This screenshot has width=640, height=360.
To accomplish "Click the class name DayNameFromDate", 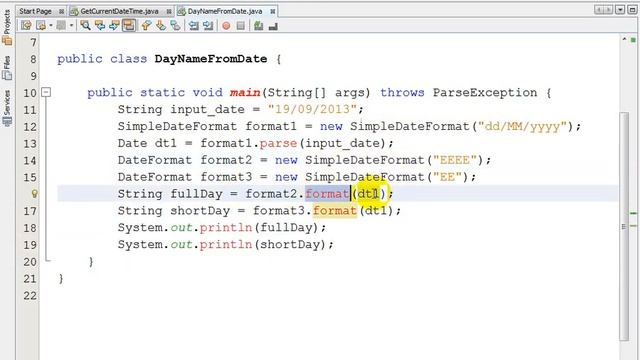I will pos(211,59).
